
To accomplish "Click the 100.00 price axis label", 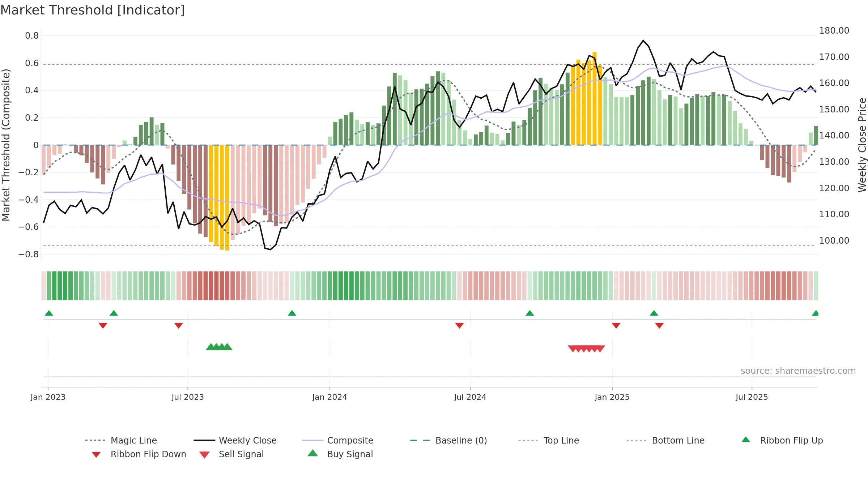I will point(834,241).
